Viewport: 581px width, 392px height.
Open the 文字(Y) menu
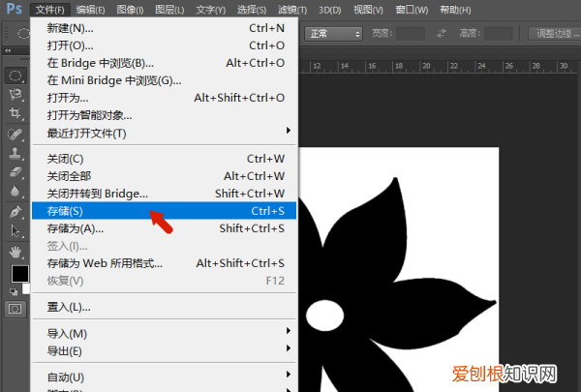(210, 10)
